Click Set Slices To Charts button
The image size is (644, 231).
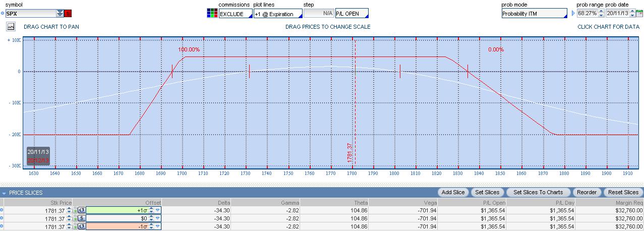[538, 192]
